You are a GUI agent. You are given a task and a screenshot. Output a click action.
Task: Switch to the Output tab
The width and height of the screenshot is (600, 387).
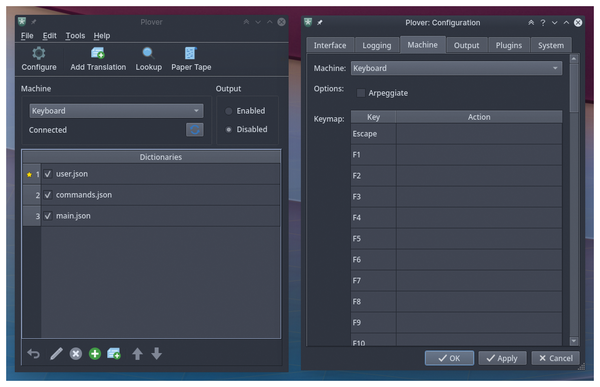466,45
